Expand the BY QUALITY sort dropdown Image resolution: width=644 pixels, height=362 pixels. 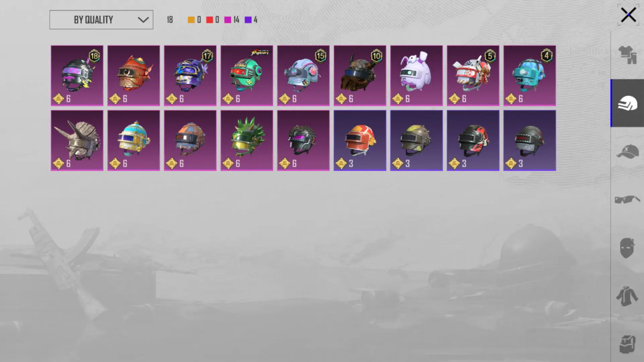(101, 20)
